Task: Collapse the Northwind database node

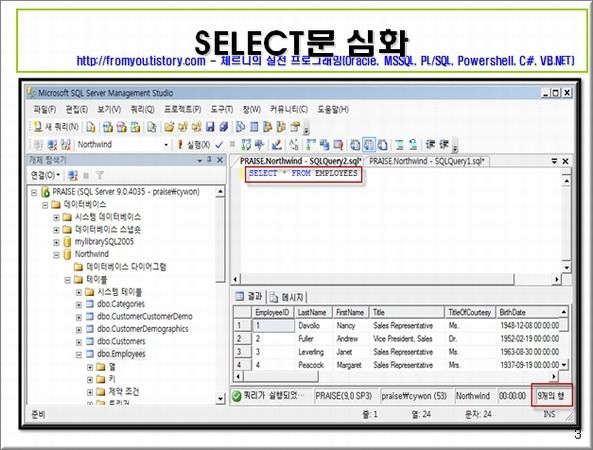Action: click(56, 255)
